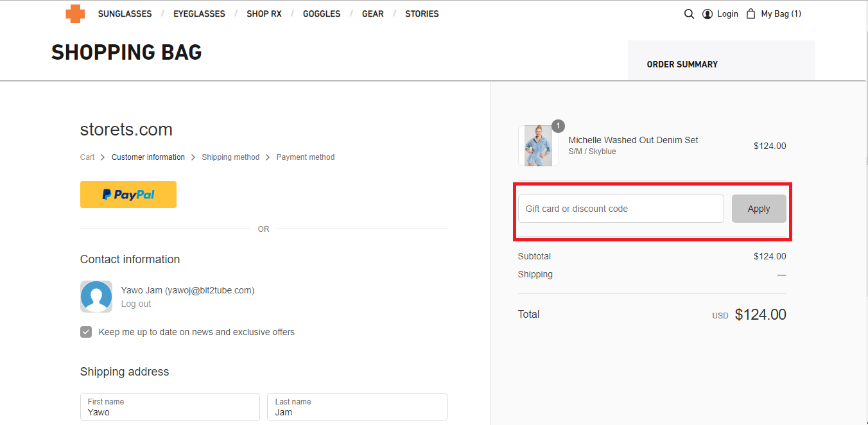
Task: Open the search magnifier icon
Action: [689, 13]
